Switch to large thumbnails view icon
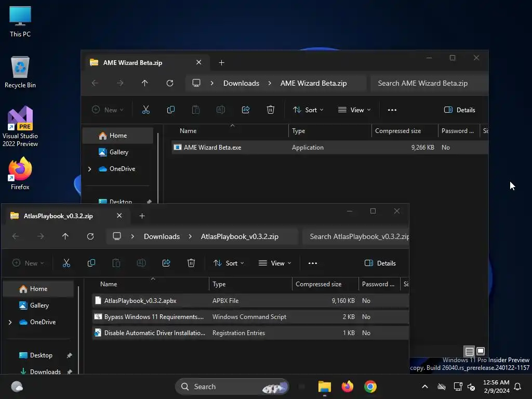Image resolution: width=532 pixels, height=399 pixels. tap(481, 351)
